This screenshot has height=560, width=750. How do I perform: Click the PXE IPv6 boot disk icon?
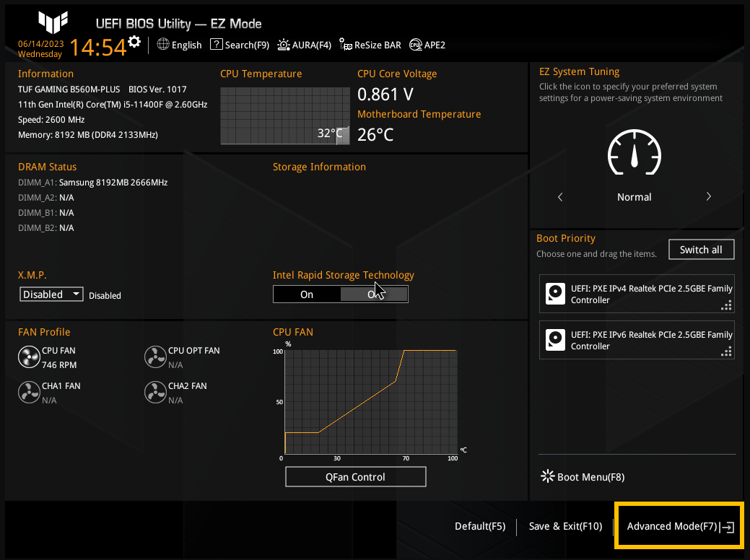[x=555, y=340]
